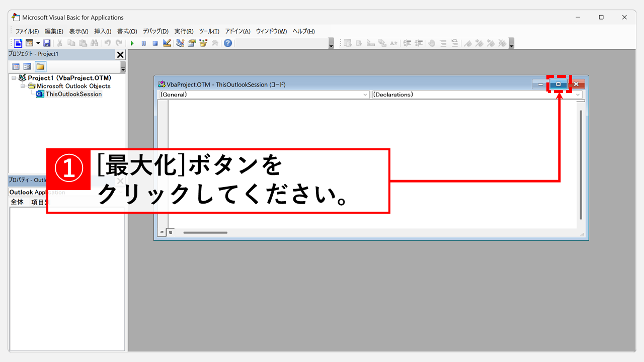Screen dimensions: 644x362
Task: Collapse the Microsoft Outlook Objects folder
Action: [22, 86]
